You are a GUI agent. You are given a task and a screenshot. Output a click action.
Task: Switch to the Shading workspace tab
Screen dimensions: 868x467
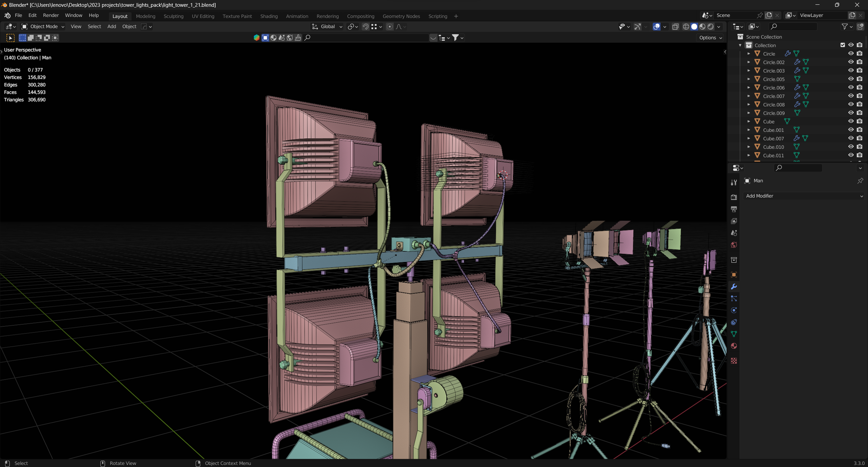269,16
